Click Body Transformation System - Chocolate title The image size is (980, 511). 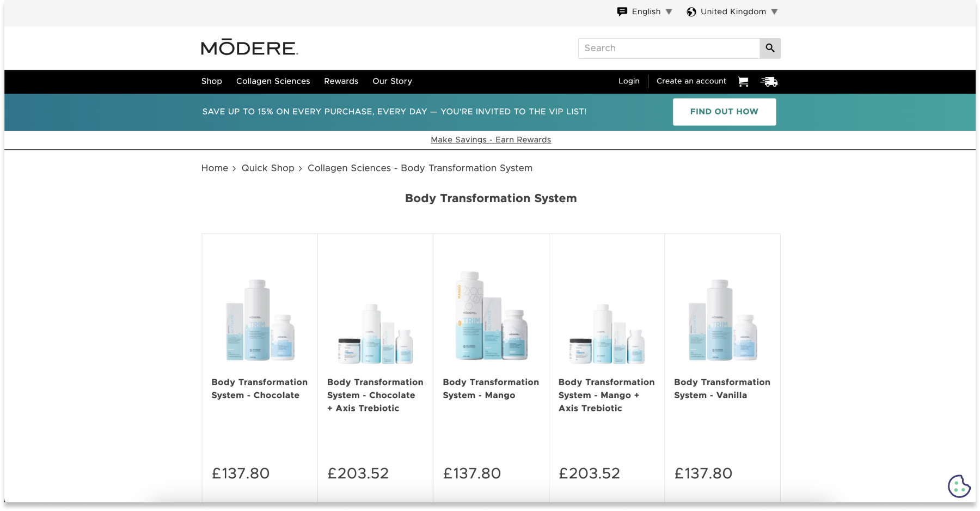tap(260, 389)
